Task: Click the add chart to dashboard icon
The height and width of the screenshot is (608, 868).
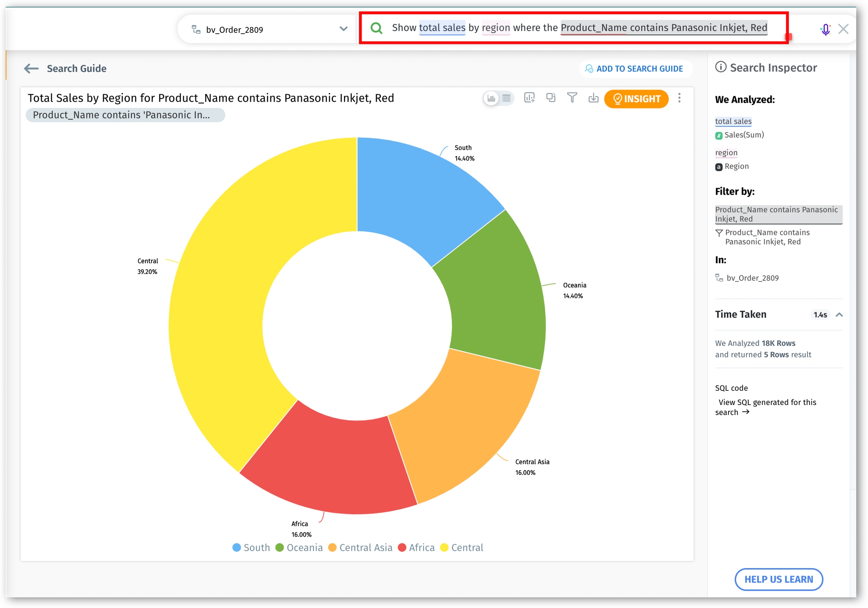Action: [x=529, y=98]
